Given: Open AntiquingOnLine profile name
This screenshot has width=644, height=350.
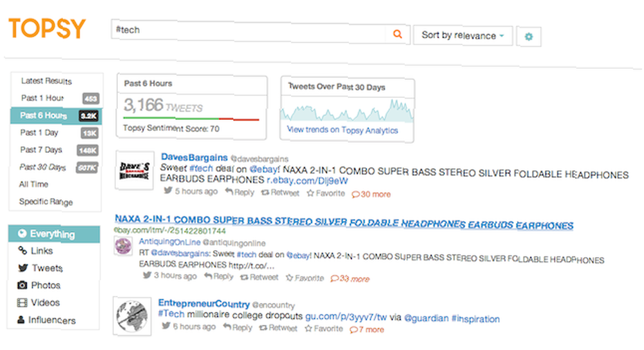Looking at the screenshot, I should [169, 242].
